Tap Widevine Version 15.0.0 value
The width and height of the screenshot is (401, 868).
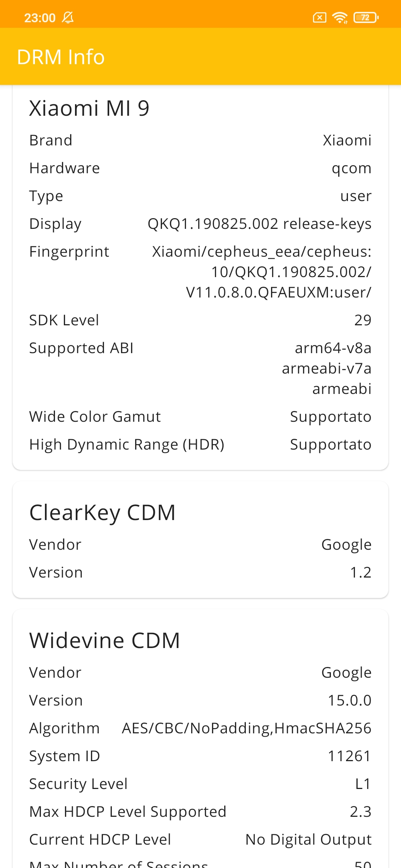[349, 700]
